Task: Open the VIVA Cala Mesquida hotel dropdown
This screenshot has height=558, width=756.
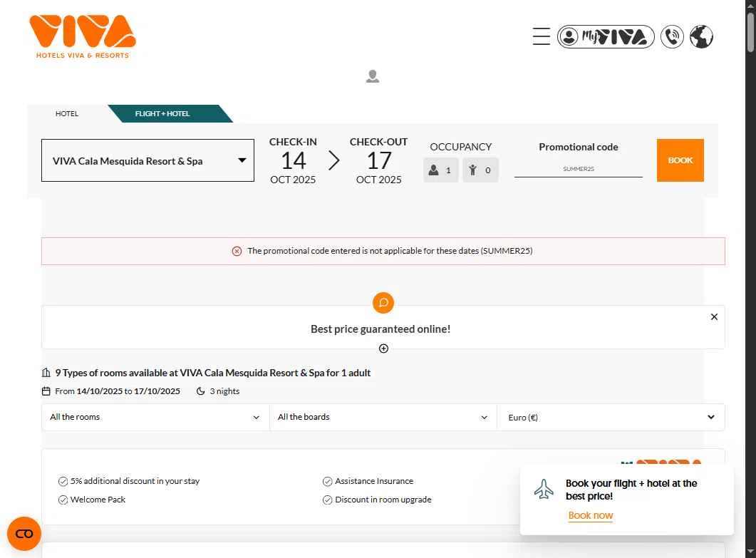Action: pyautogui.click(x=147, y=160)
